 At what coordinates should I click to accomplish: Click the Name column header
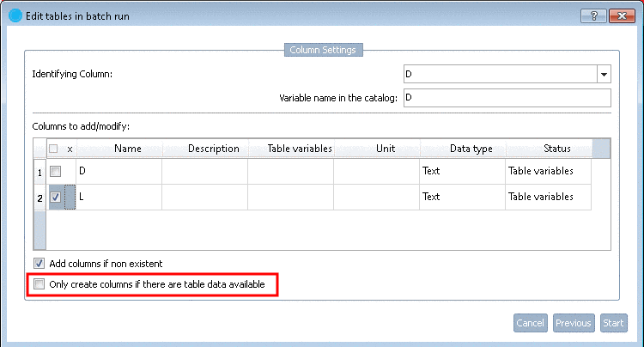tap(119, 149)
